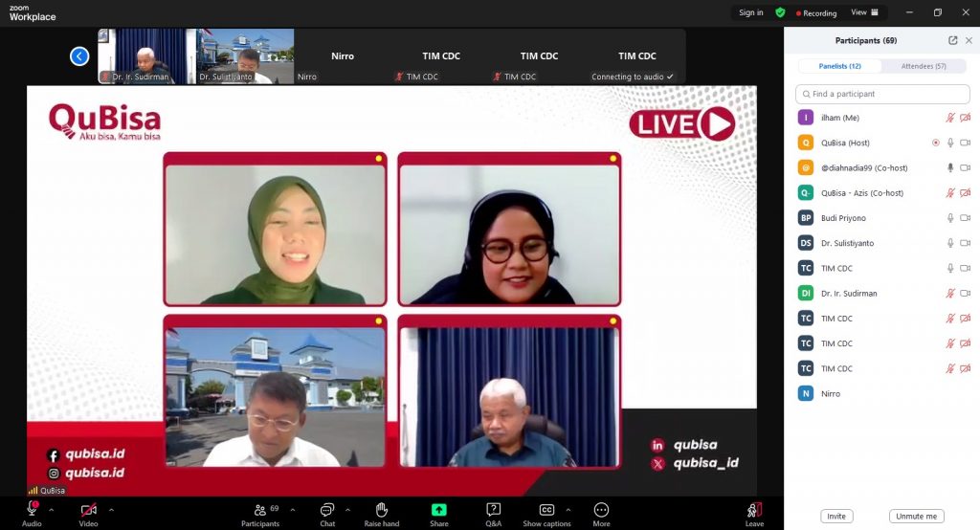
Task: Toggle the Video camera on
Action: click(x=88, y=511)
